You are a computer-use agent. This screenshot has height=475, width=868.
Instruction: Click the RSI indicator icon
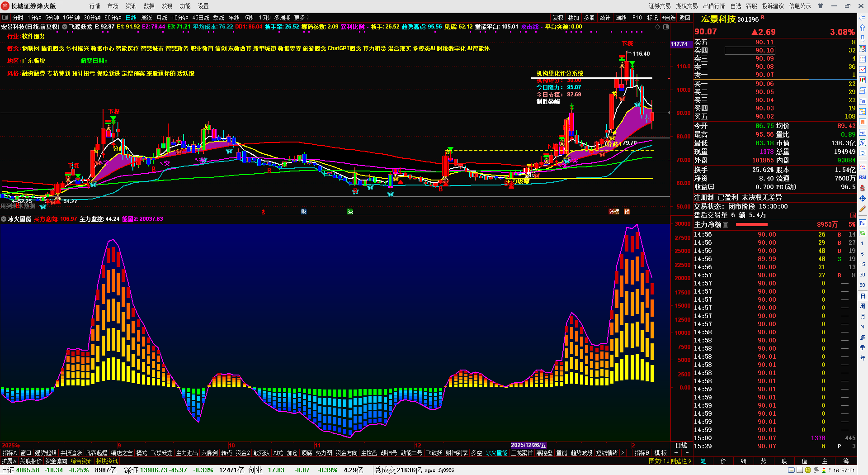pos(863,177)
